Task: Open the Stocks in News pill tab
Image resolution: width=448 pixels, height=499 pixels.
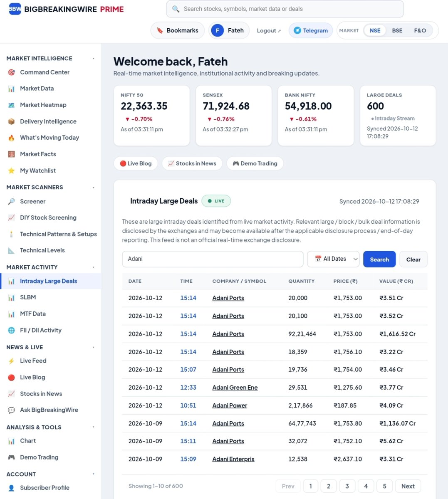Action: pos(192,163)
